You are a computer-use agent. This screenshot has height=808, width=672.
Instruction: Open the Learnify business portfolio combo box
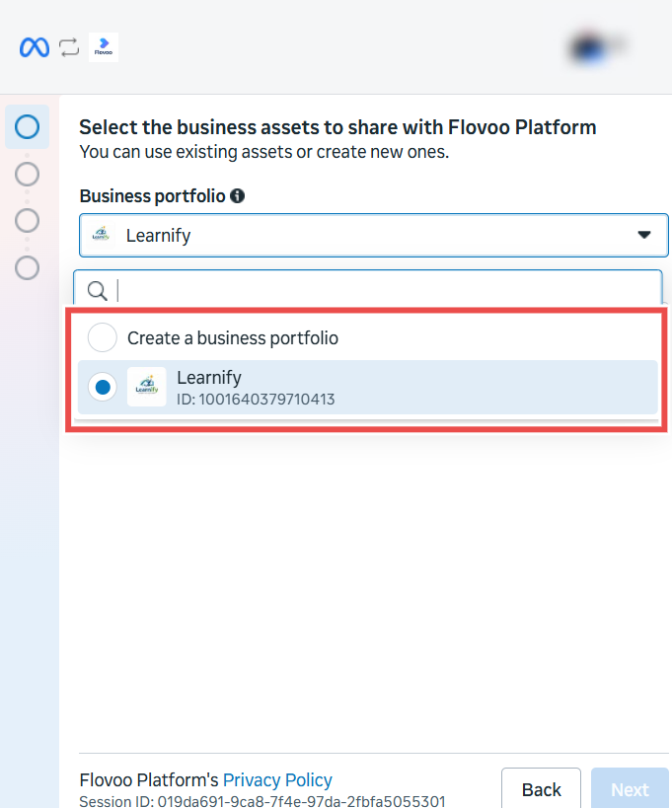[x=374, y=235]
